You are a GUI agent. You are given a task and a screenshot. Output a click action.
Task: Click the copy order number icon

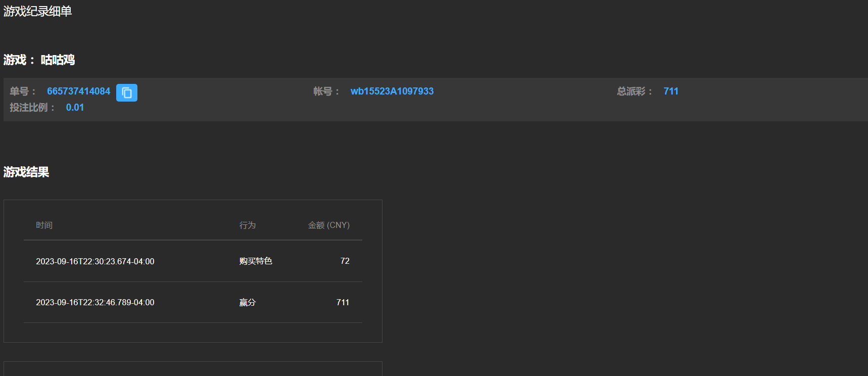(126, 92)
